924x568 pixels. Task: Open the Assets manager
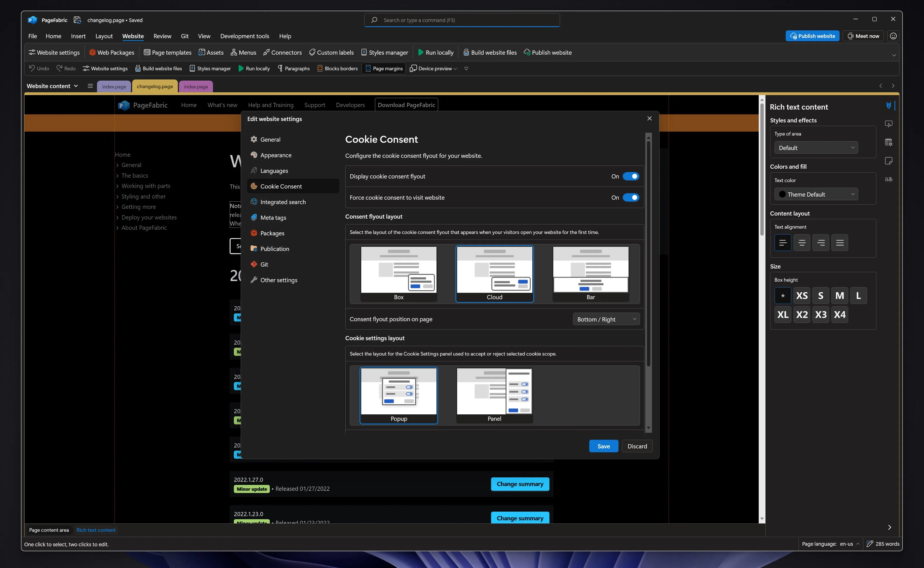pos(211,53)
